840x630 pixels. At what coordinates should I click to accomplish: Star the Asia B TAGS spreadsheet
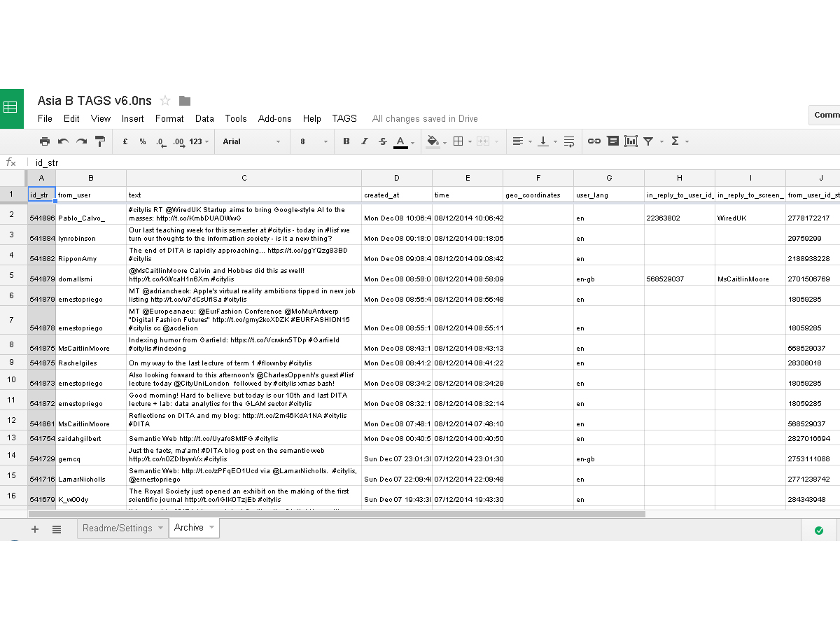click(165, 101)
